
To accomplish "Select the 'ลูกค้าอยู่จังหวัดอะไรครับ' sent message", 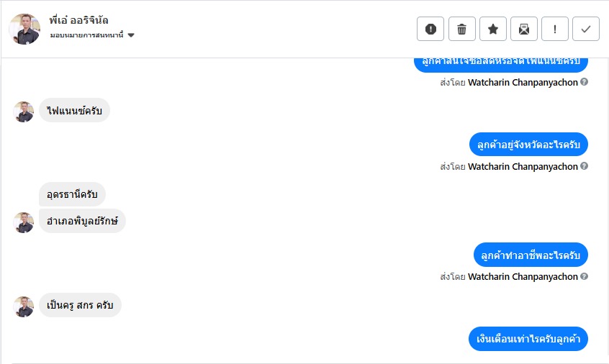I will click(x=528, y=145).
